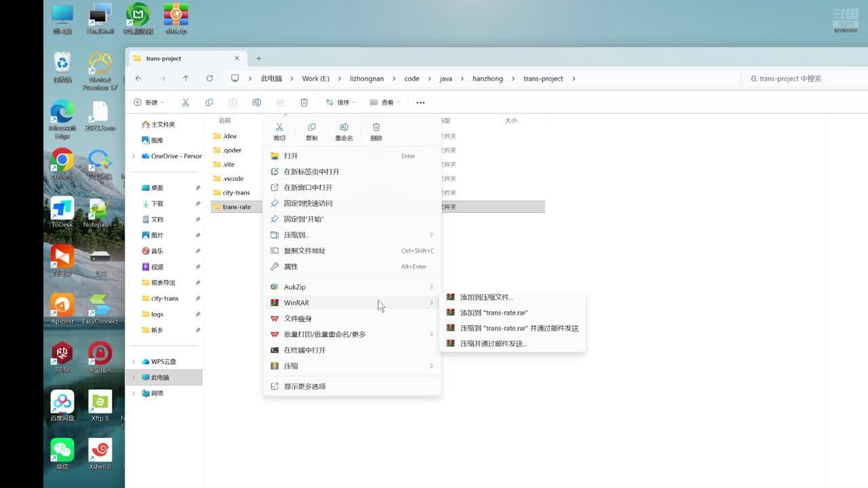Click the Cut icon in context menu
Viewport: 868px width, 488px height.
point(279,131)
